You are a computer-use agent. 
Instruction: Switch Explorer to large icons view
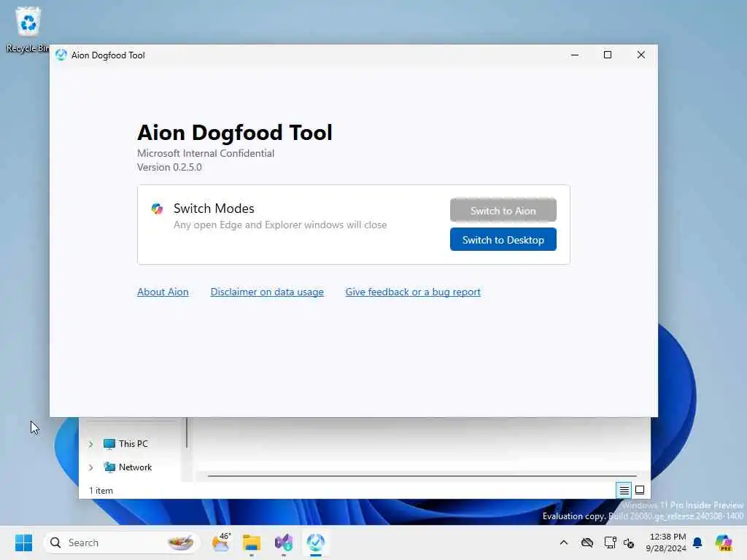640,490
